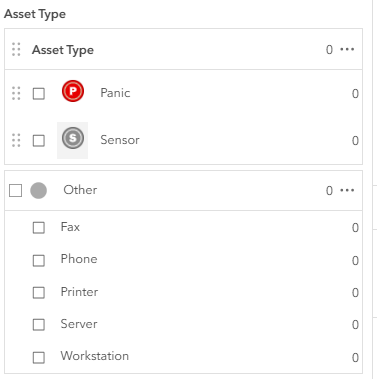This screenshot has height=379, width=377.
Task: Check the Server checkbox
Action: 39,324
